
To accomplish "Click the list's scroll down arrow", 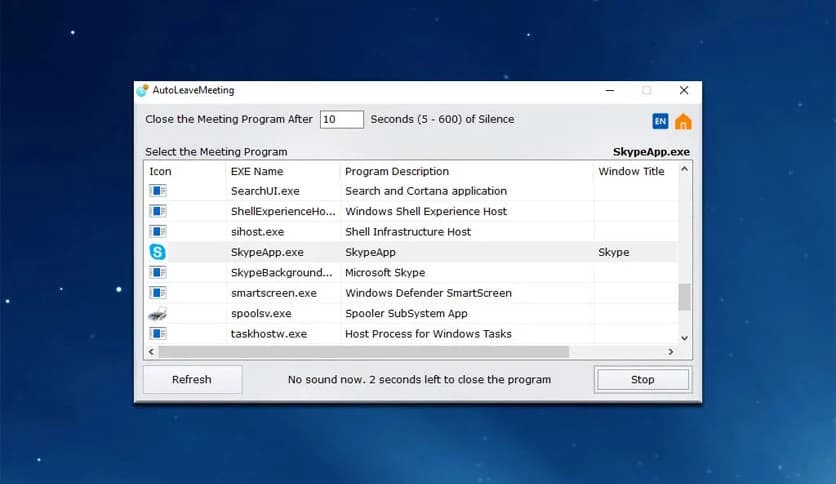I will tap(685, 338).
